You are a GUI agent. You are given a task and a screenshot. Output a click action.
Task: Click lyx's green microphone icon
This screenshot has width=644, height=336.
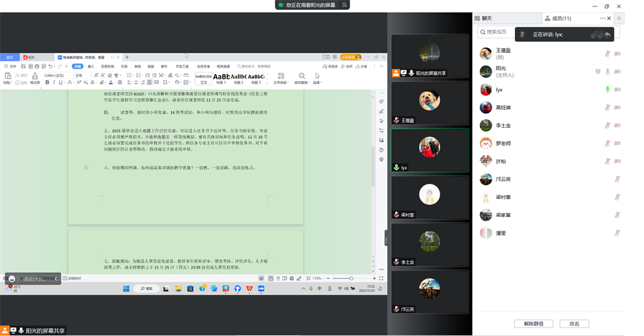(608, 89)
